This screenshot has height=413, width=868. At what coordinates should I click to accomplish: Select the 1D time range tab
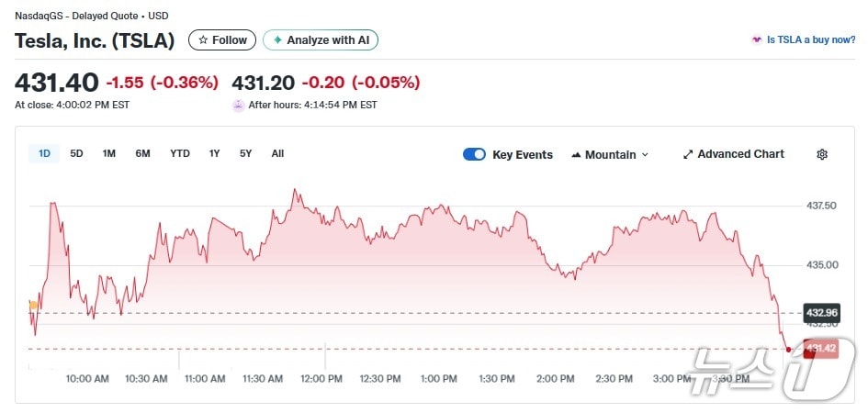tap(44, 153)
